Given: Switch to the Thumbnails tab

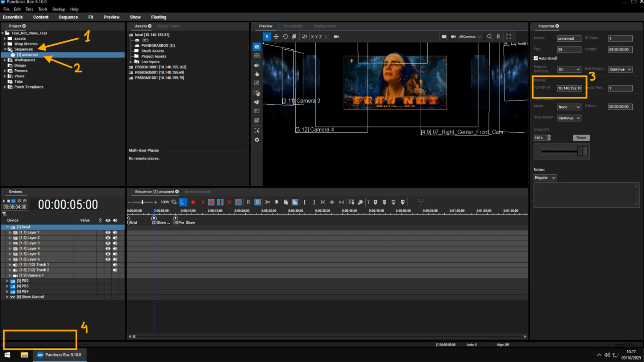Looking at the screenshot, I should (x=293, y=26).
